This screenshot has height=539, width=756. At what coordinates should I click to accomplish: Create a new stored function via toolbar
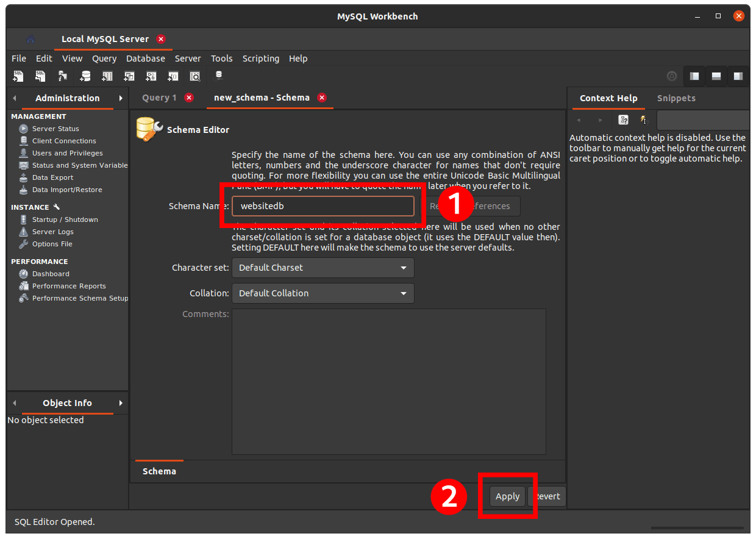click(x=173, y=76)
